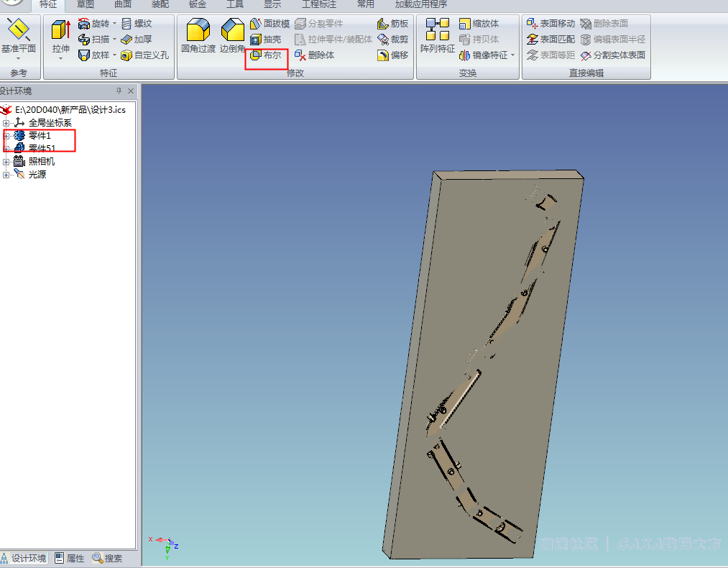Screen dimensions: 728x568
Task: Open the 镜像特征 dropdown arrow
Action: (513, 55)
